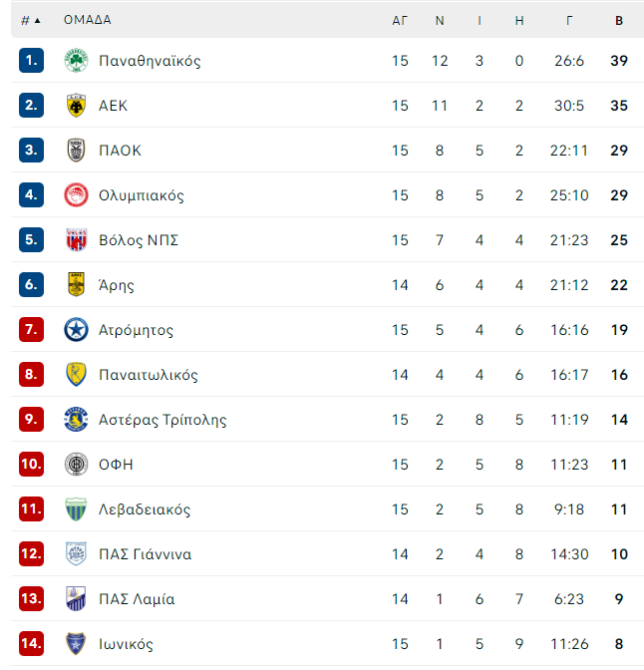644x670 pixels.
Task: Click the ΟΦΗ circular logo
Action: click(x=76, y=464)
